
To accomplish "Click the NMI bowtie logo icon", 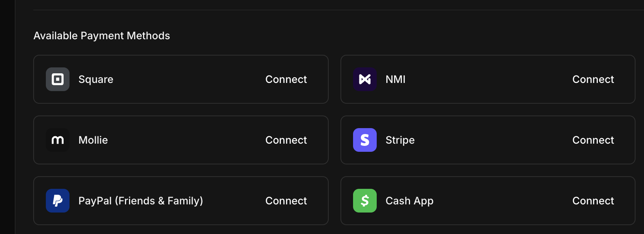I will (x=365, y=79).
